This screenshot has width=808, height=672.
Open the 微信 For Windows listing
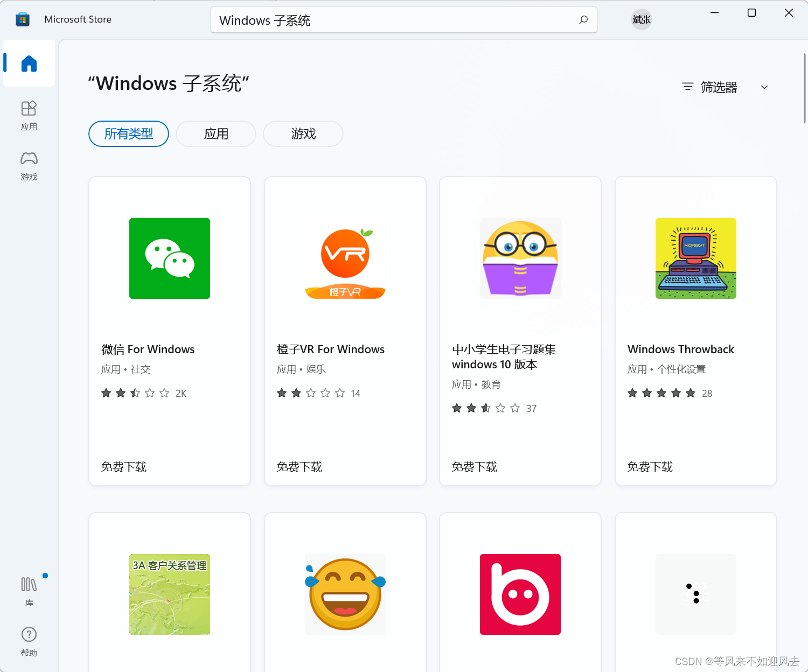(148, 349)
